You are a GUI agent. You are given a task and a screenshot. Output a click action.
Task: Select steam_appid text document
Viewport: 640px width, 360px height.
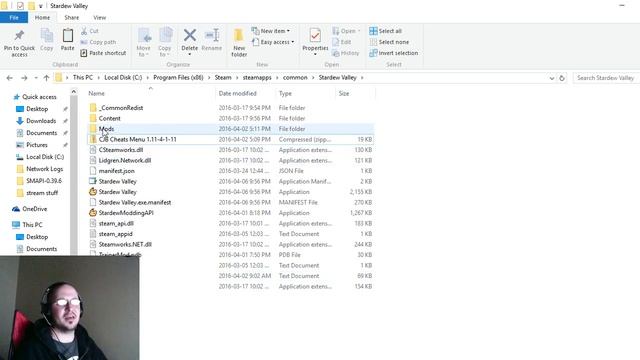pyautogui.click(x=116, y=234)
